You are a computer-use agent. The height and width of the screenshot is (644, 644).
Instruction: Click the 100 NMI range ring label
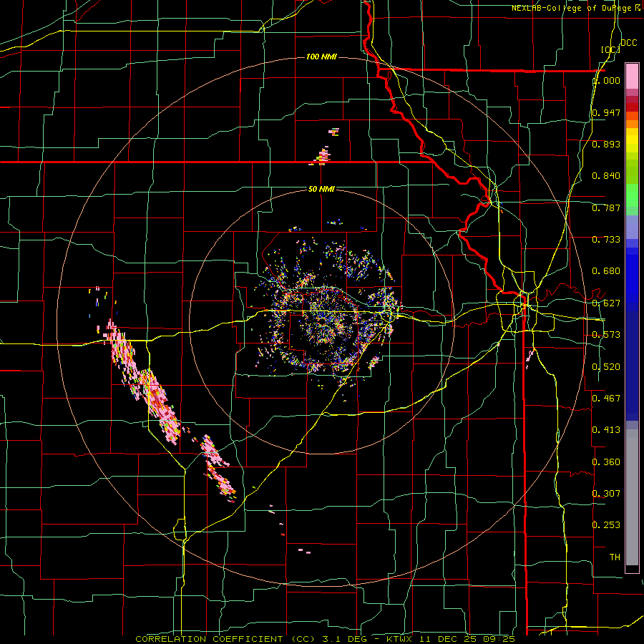tap(321, 57)
